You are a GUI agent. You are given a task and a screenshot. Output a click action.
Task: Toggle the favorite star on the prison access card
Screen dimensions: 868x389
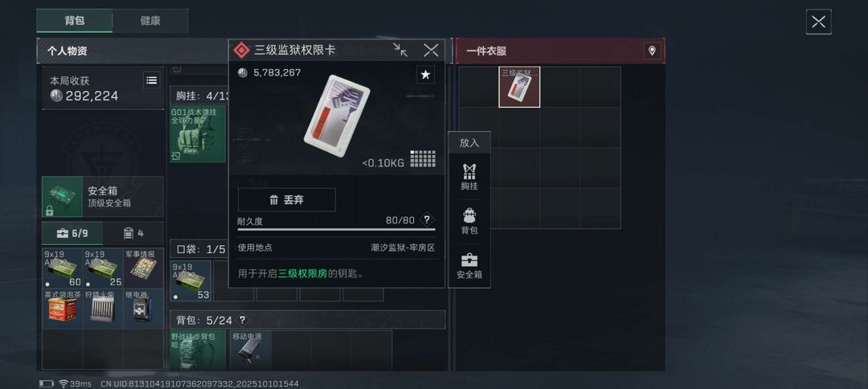pyautogui.click(x=425, y=74)
